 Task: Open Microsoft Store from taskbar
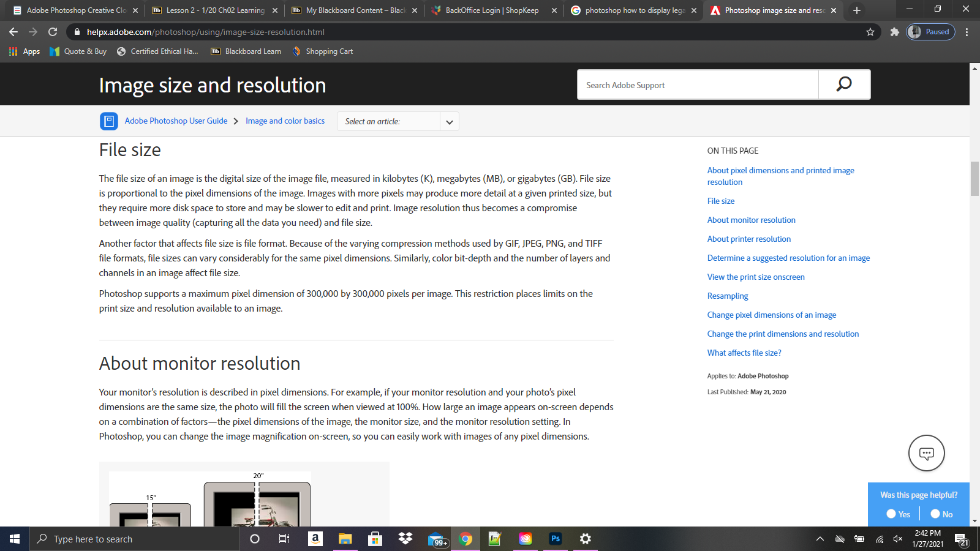[x=375, y=539]
